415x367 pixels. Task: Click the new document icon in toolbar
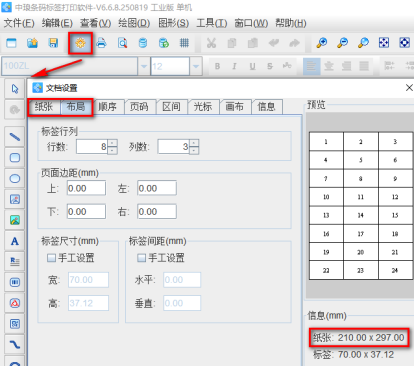coord(12,43)
